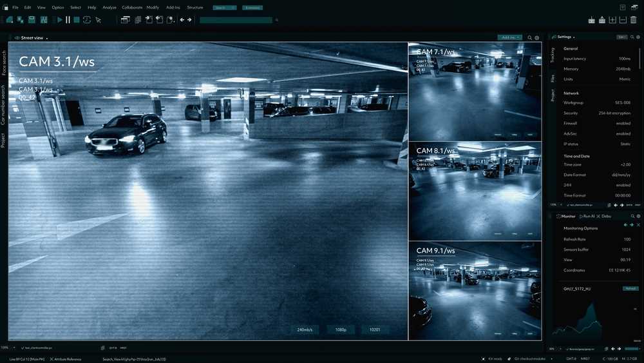Click the Stop square button

[77, 20]
